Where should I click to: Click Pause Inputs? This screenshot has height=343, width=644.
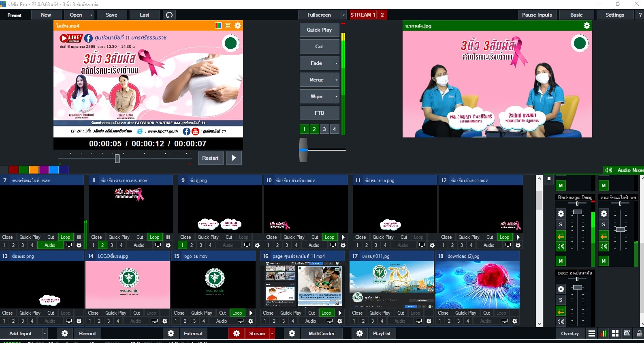point(537,15)
